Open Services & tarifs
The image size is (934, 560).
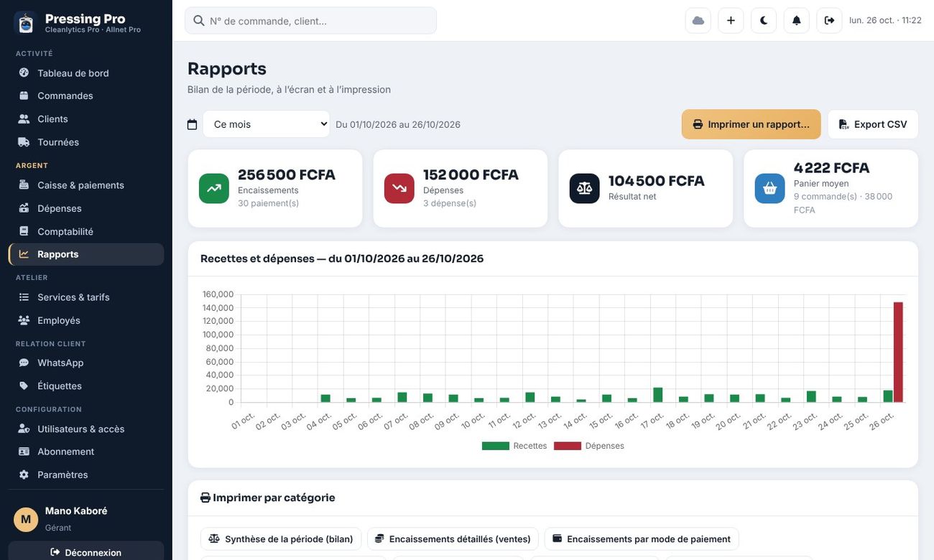coord(86,297)
